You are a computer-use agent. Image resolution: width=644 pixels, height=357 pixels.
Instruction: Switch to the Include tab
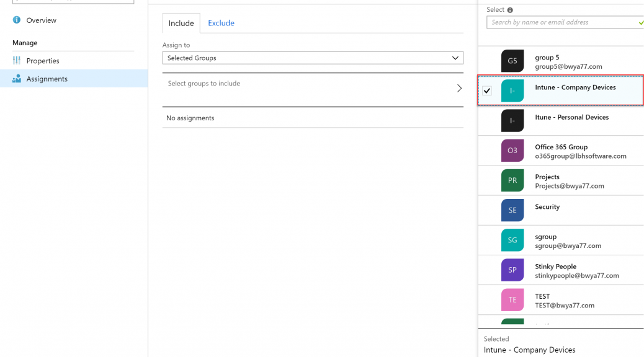point(181,23)
